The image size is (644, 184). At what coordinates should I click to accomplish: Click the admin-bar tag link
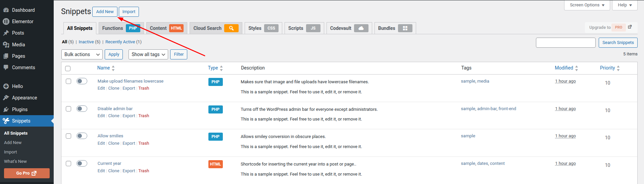coord(487,109)
